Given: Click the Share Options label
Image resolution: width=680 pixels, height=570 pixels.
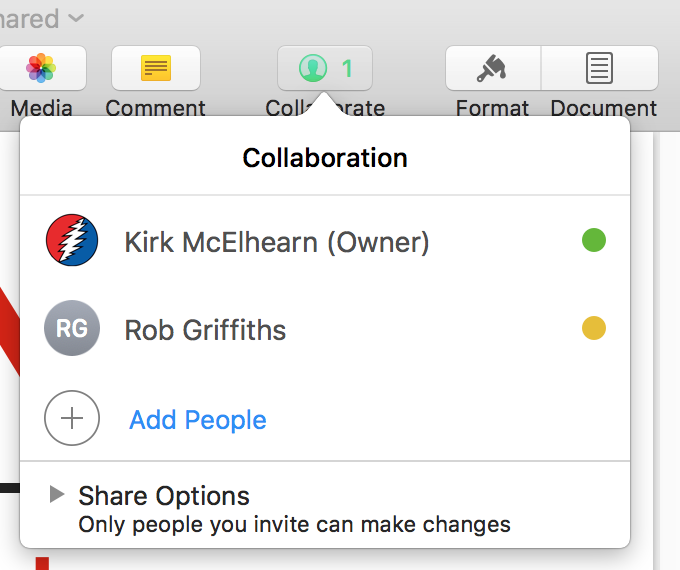Looking at the screenshot, I should pyautogui.click(x=164, y=495).
